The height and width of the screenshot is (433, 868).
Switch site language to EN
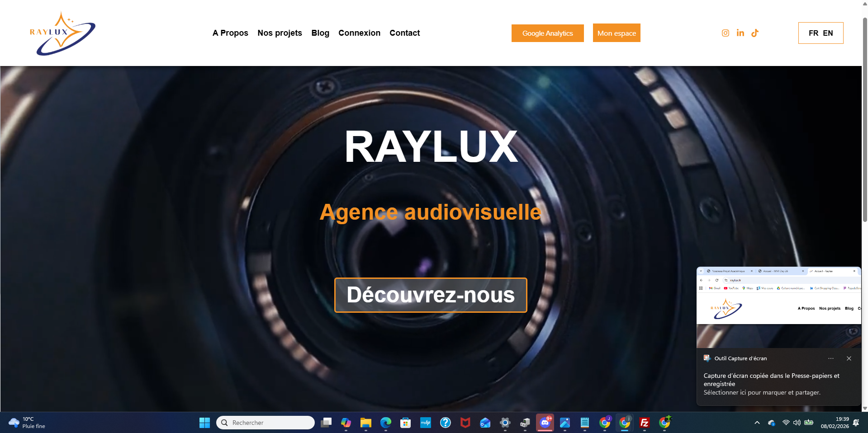pos(828,33)
